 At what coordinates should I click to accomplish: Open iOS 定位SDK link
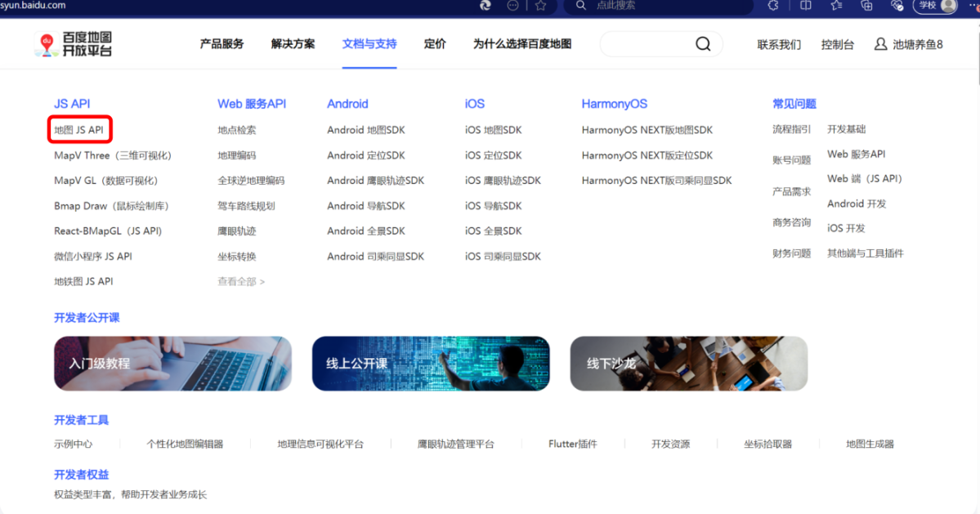pyautogui.click(x=493, y=155)
